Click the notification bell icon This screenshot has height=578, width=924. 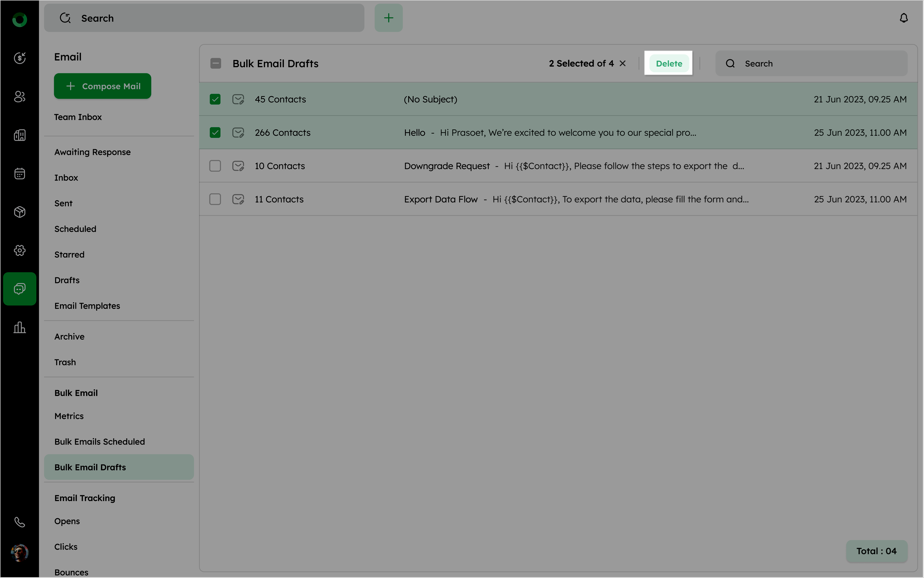tap(903, 18)
